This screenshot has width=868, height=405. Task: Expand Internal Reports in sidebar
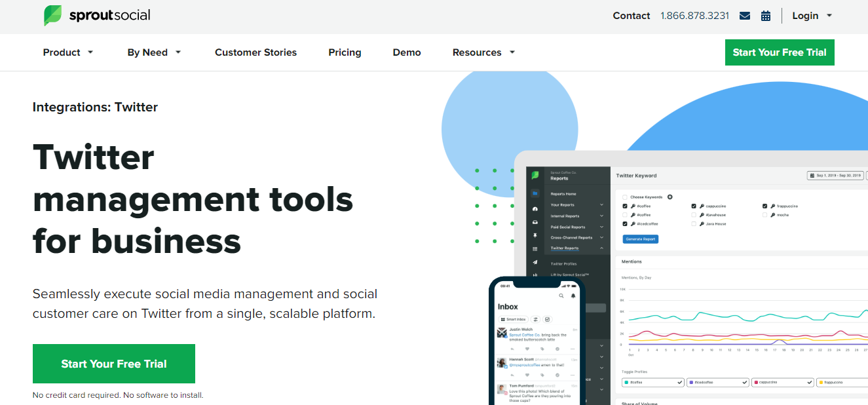click(577, 216)
